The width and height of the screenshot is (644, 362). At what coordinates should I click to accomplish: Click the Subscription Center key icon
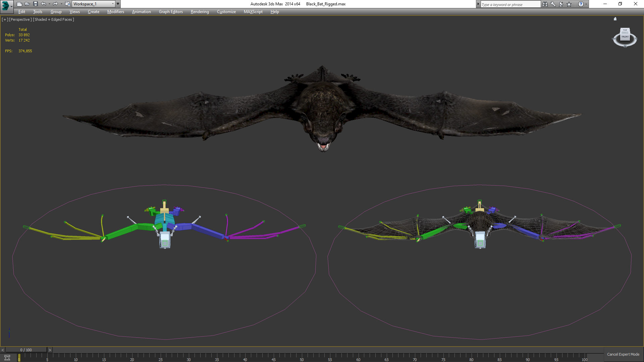point(553,4)
